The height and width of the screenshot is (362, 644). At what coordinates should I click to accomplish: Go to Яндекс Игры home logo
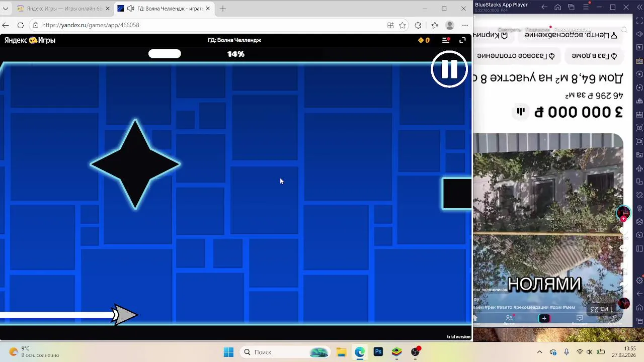coord(30,40)
